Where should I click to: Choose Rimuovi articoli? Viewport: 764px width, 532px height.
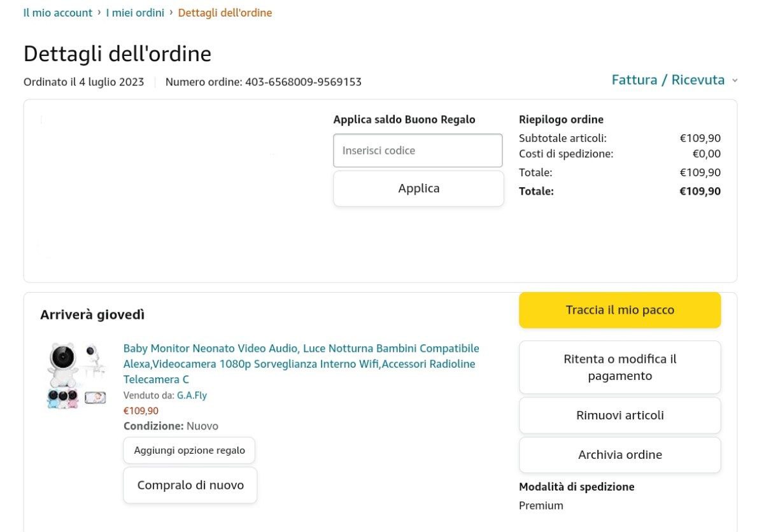(619, 416)
